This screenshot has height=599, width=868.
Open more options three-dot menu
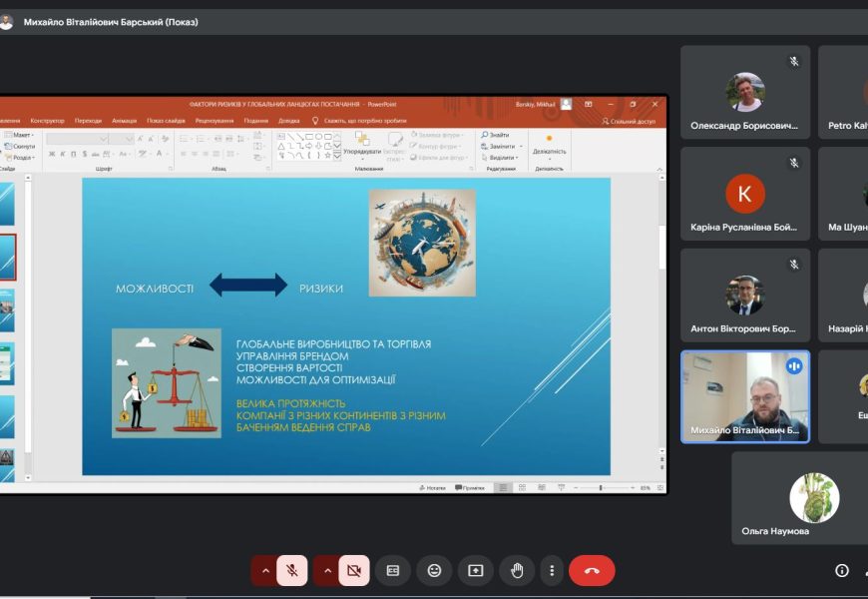pos(552,570)
